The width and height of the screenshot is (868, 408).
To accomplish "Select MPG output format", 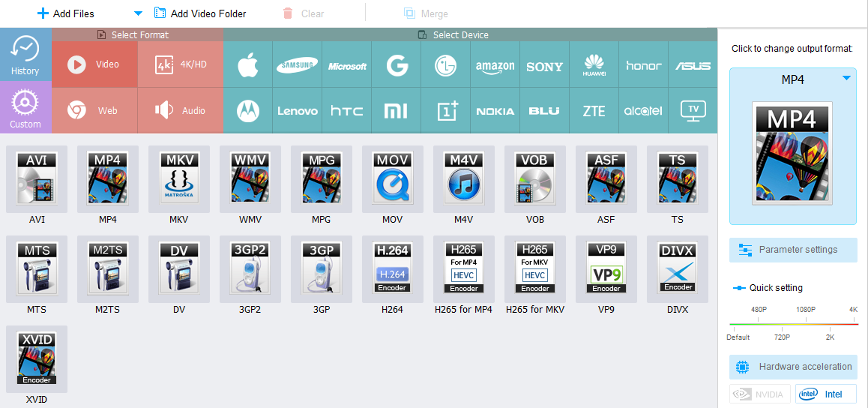I will tap(321, 179).
